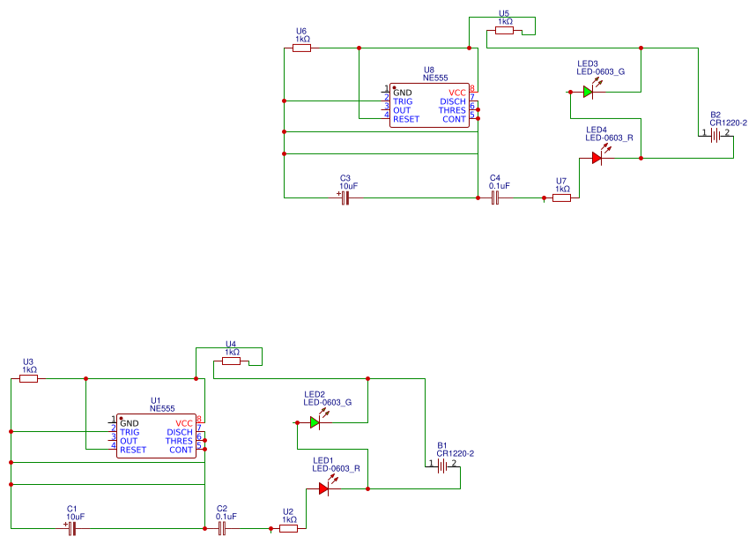Click the TRIG pin label on U8

pyautogui.click(x=403, y=101)
